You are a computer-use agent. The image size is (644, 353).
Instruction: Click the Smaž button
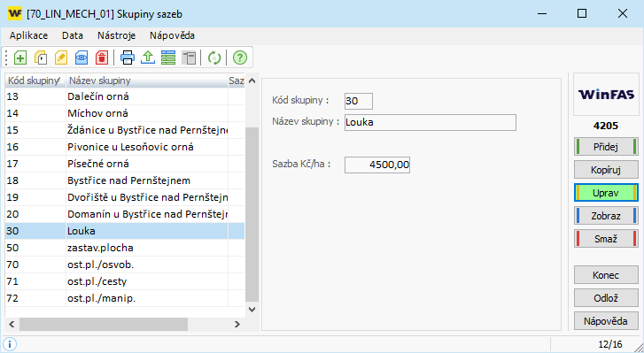click(606, 239)
